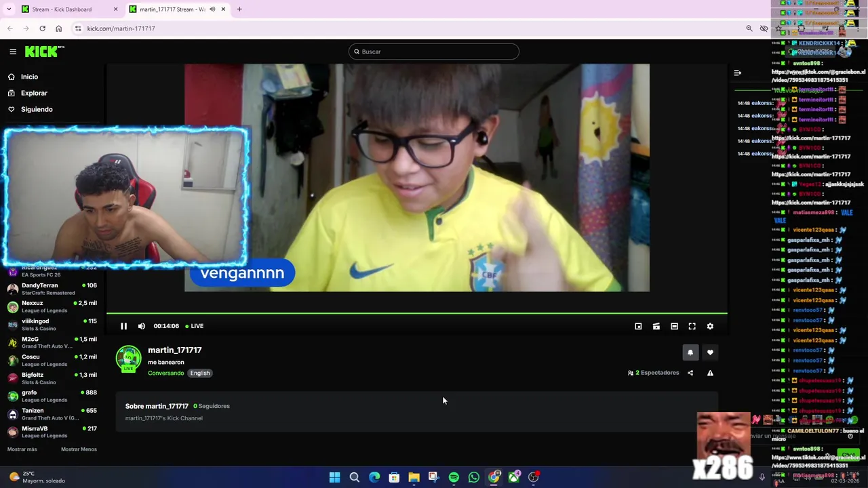Mute the stream with the volume icon
This screenshot has height=488, width=868.
point(142,326)
